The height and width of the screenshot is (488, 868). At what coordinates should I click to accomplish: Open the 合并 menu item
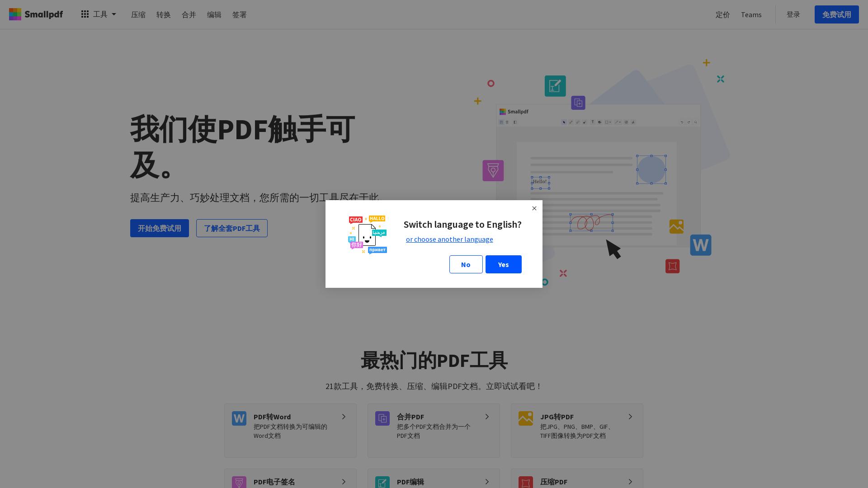tap(189, 15)
